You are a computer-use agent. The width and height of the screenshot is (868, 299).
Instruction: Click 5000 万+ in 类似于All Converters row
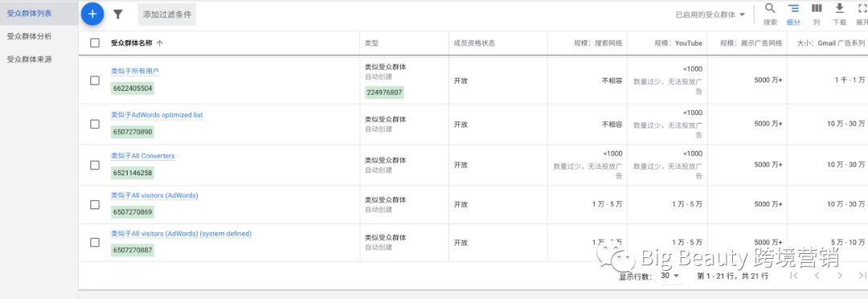(768, 165)
